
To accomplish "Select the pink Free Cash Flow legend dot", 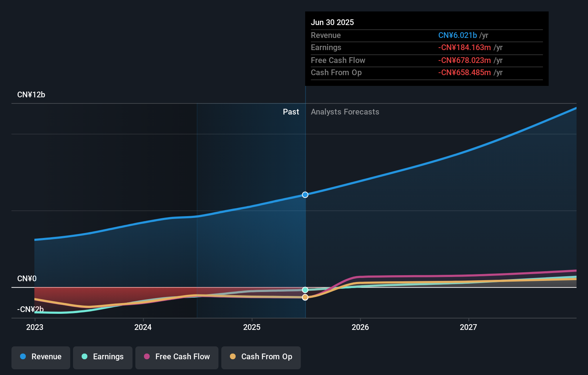I will point(146,357).
